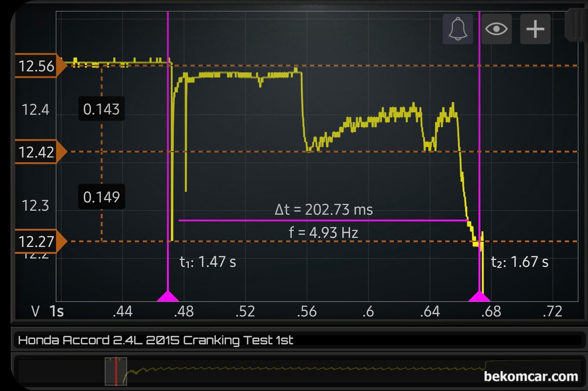Click the Honda Accord Cranking Test title field
This screenshot has height=391, width=588.
pyautogui.click(x=298, y=341)
